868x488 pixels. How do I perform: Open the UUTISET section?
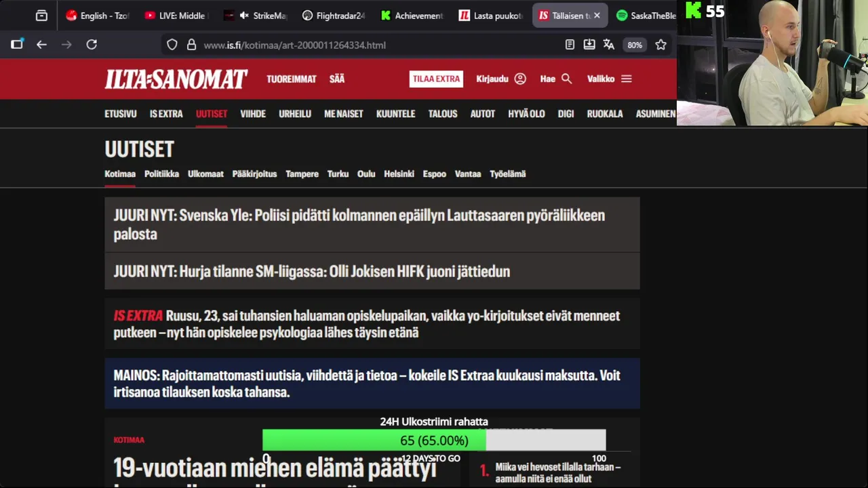pos(212,114)
